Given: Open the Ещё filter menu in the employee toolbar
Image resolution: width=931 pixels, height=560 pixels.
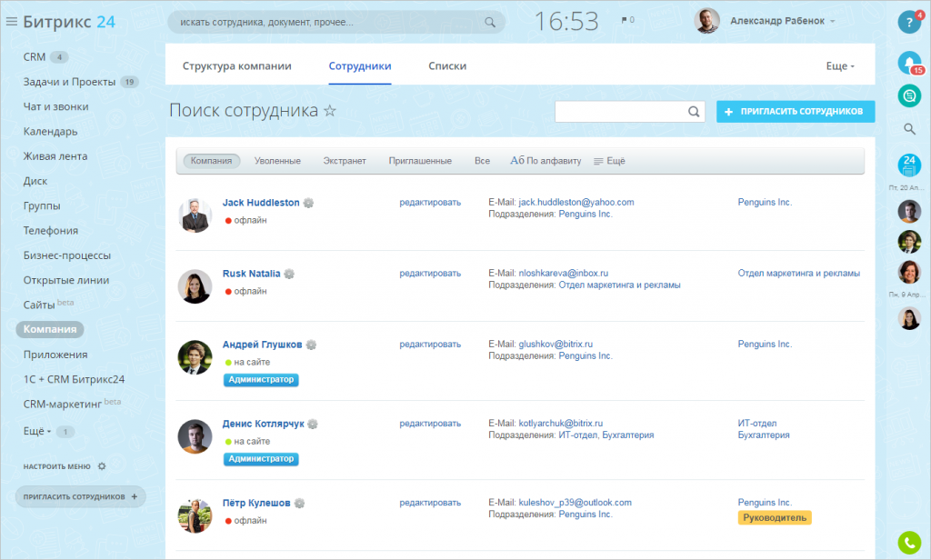Looking at the screenshot, I should [x=610, y=161].
